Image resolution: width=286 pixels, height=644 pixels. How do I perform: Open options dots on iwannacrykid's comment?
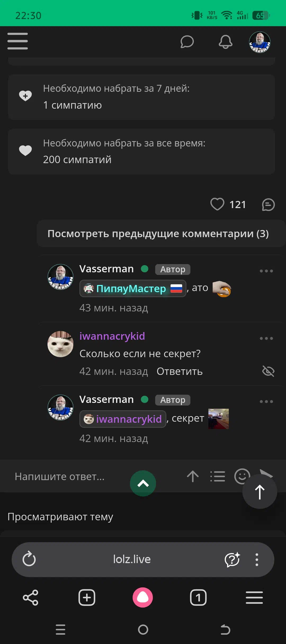[x=266, y=338]
